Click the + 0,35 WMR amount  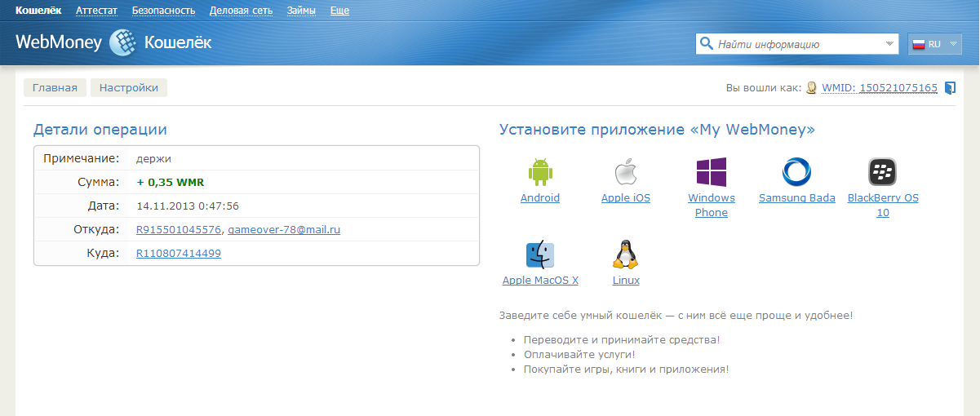(171, 183)
